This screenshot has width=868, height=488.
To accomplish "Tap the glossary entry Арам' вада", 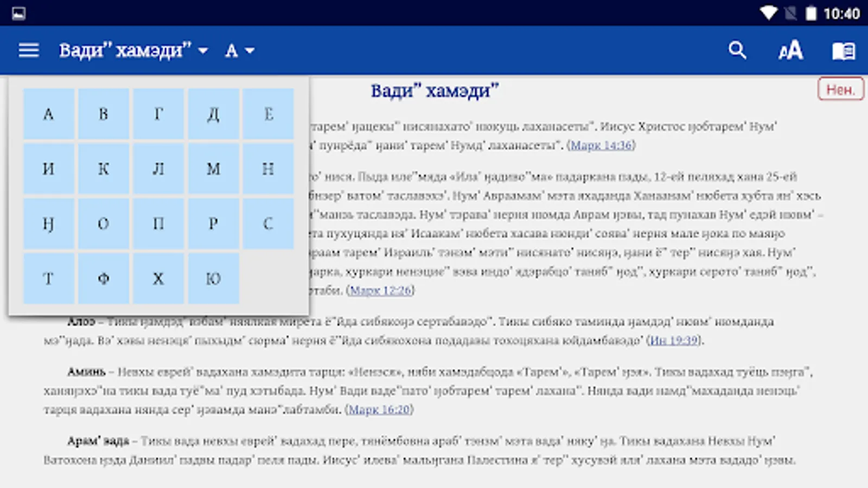I will 98,441.
